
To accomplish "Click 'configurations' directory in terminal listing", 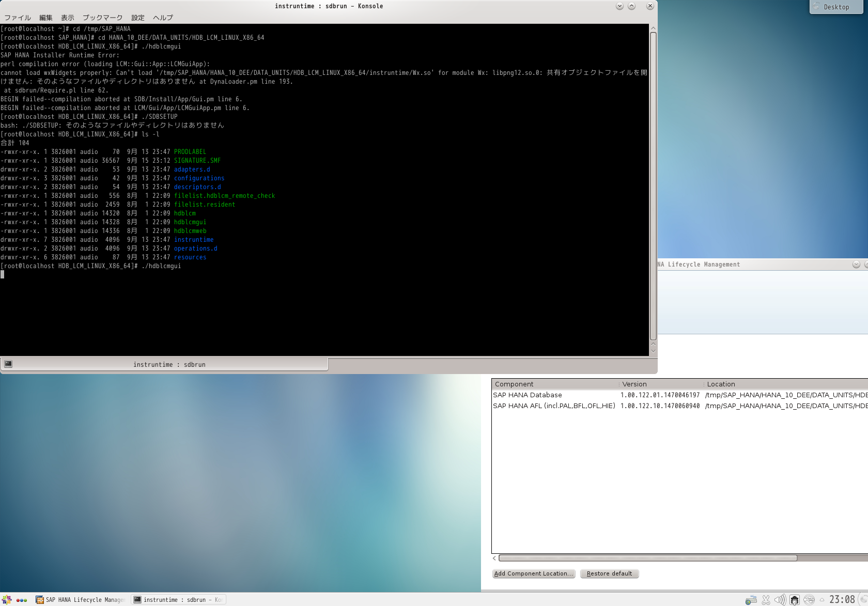I will tap(199, 178).
